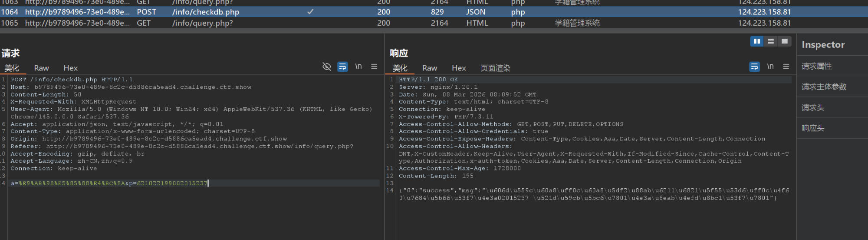Open the request editor hamburger menu
The height and width of the screenshot is (240, 868).
pyautogui.click(x=374, y=67)
